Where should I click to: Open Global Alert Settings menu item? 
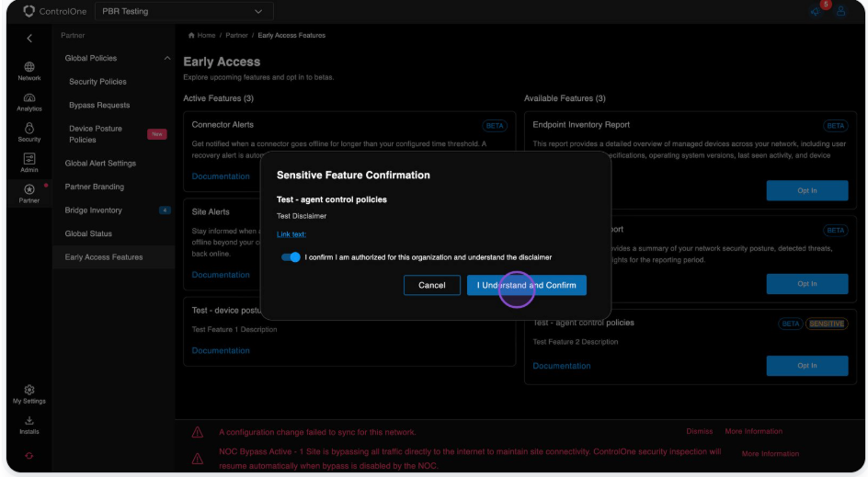coord(100,164)
